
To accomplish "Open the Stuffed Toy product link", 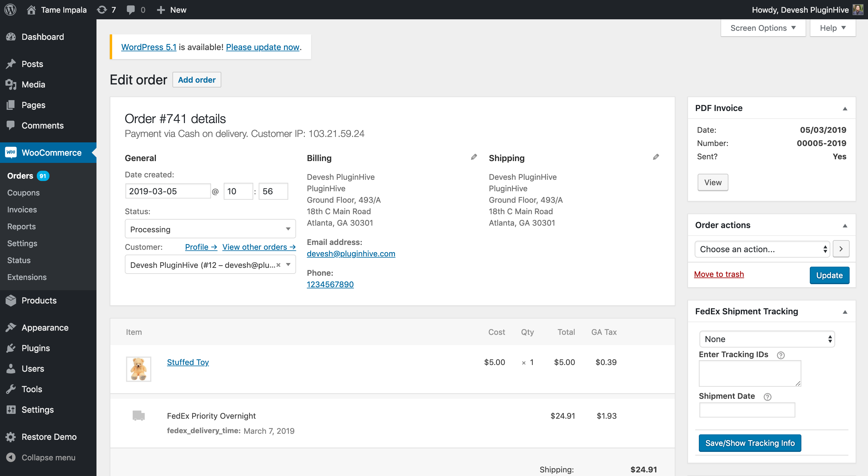I will pos(188,362).
